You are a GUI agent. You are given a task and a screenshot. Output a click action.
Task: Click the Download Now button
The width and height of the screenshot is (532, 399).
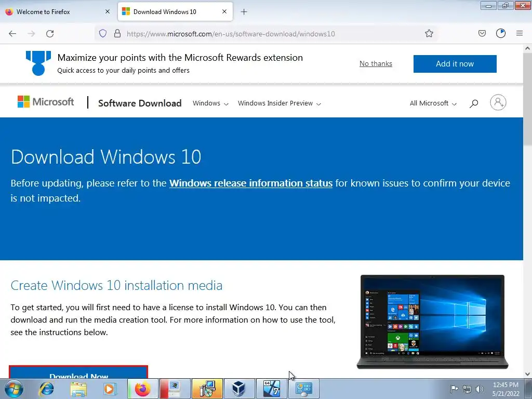[x=78, y=373]
